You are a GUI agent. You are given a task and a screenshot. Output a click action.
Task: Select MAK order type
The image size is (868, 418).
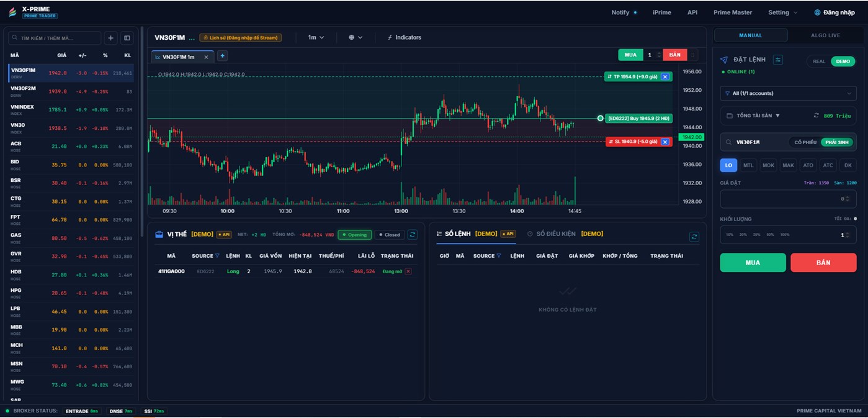tap(788, 165)
